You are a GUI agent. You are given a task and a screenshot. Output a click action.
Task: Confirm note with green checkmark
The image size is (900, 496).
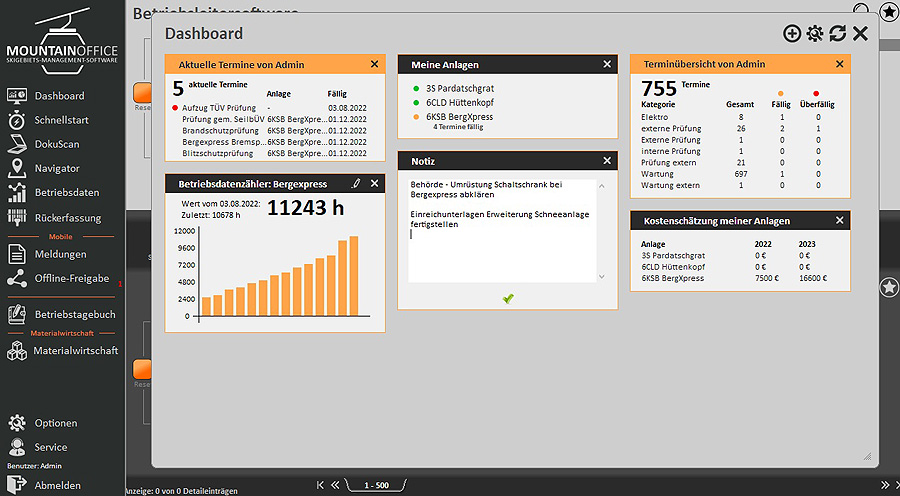[508, 298]
